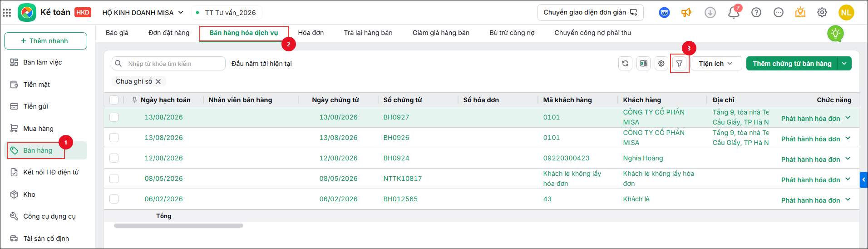Open Tiền gửi in sidebar
The height and width of the screenshot is (249, 868).
point(45,106)
